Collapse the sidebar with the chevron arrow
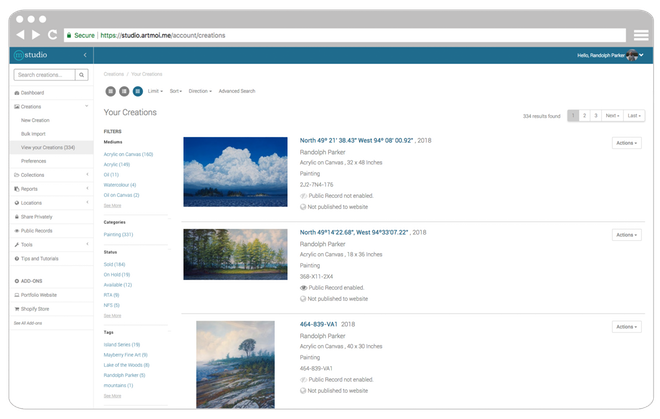 click(x=85, y=55)
